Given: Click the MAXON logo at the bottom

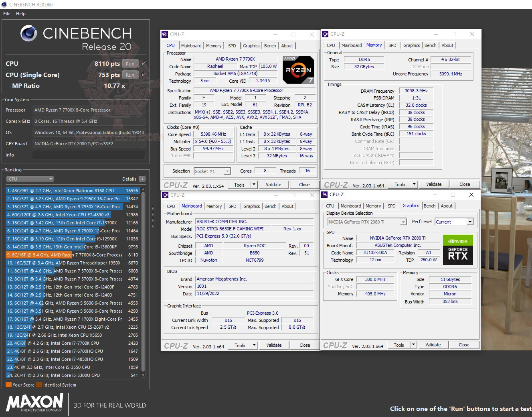Looking at the screenshot, I should (x=34, y=402).
